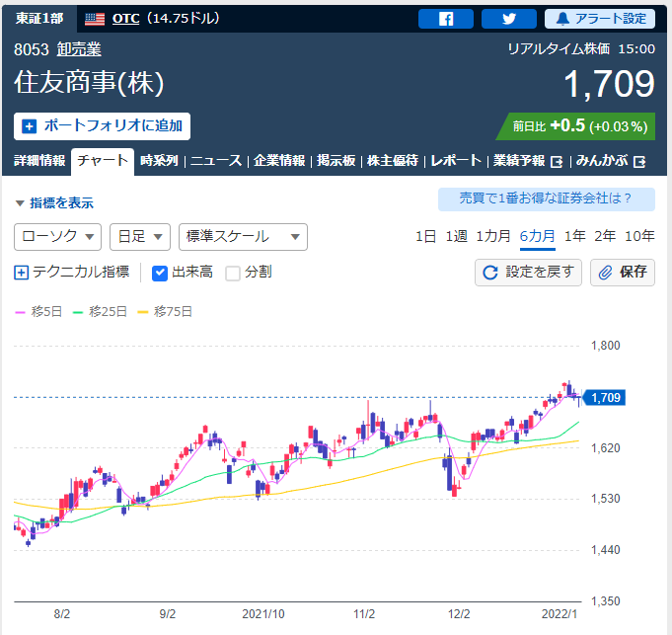672x635 pixels.
Task: Add the stock via ポートフォリオに追加
Action: pyautogui.click(x=102, y=126)
